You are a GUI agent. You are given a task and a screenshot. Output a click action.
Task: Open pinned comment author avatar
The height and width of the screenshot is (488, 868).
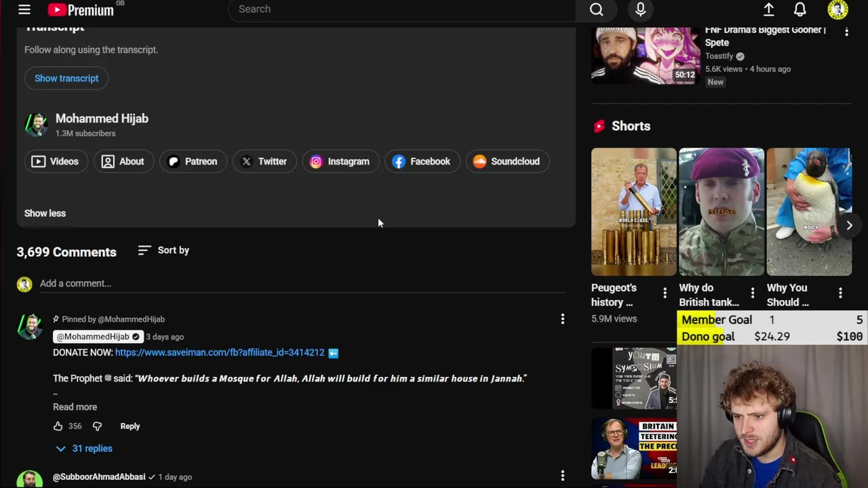pos(29,327)
